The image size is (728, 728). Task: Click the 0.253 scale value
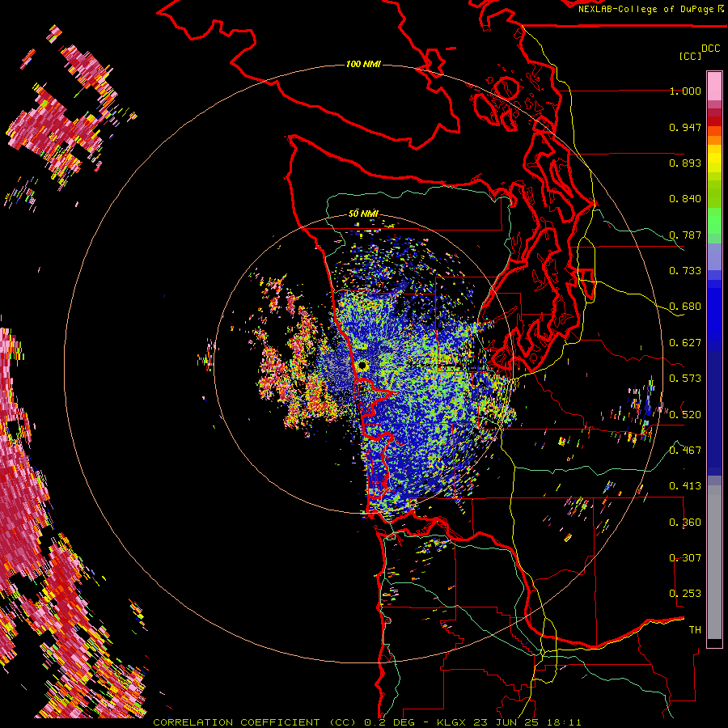coord(685,594)
